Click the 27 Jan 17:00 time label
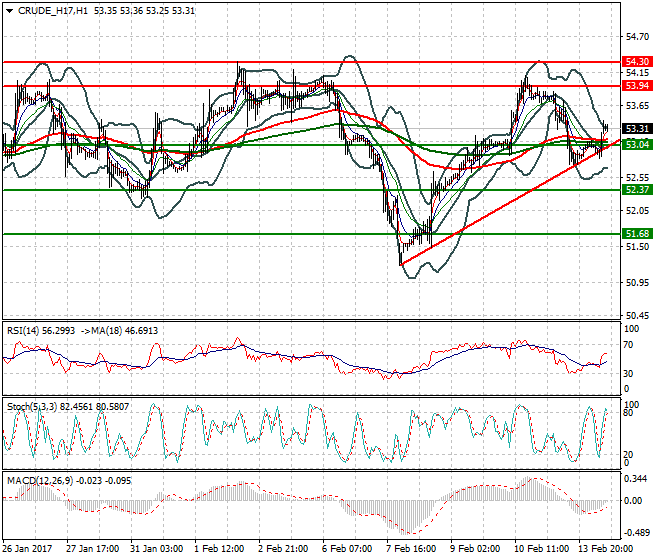660x560 pixels. [93, 549]
